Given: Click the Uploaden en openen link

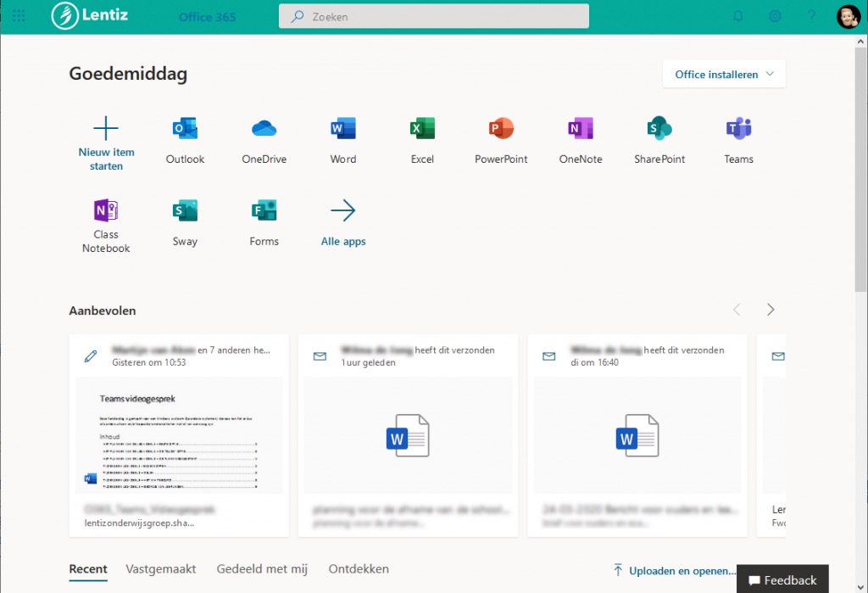Looking at the screenshot, I should tap(675, 571).
